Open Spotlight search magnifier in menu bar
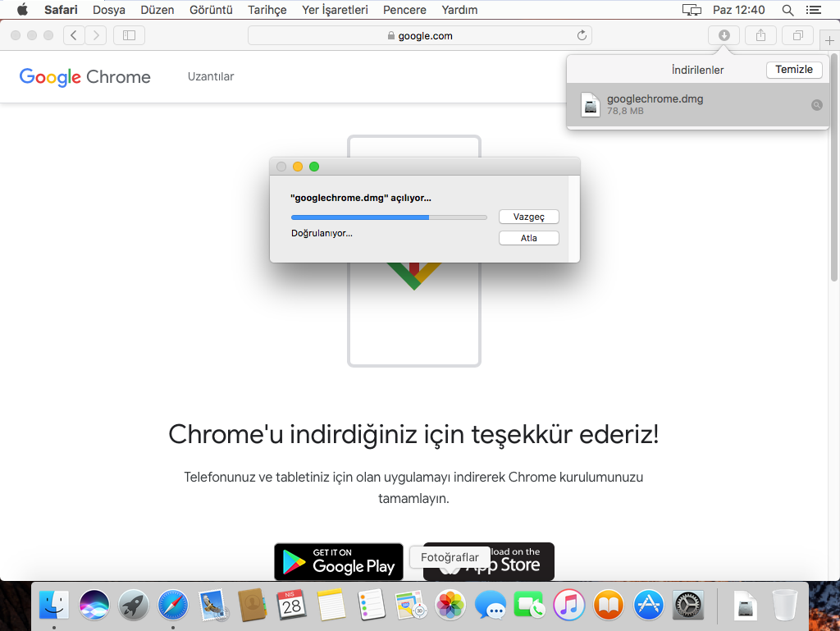 coord(787,10)
